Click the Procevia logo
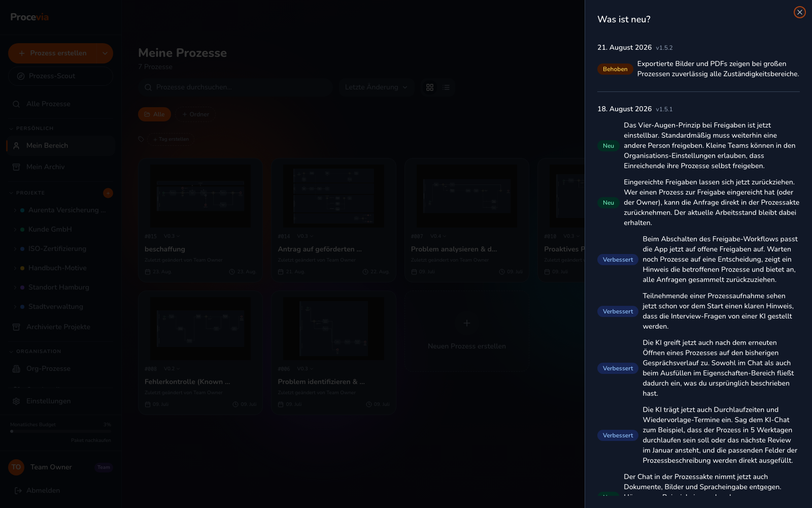The height and width of the screenshot is (508, 812). tap(29, 17)
